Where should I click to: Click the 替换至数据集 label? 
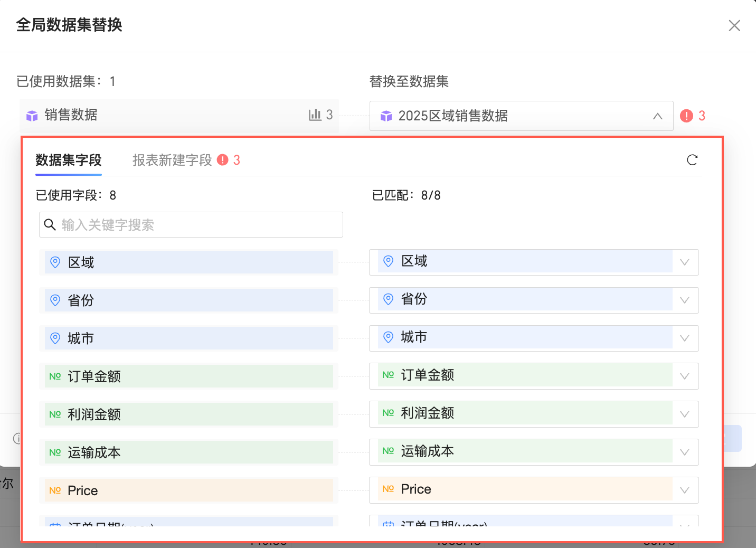click(x=409, y=81)
